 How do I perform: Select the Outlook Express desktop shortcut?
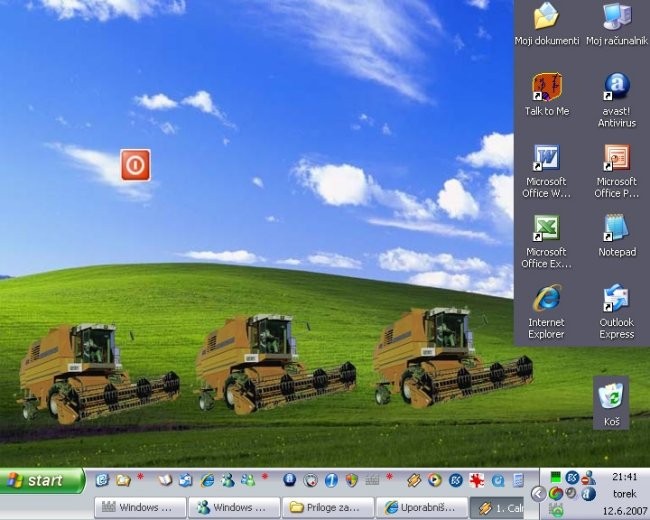pos(616,299)
